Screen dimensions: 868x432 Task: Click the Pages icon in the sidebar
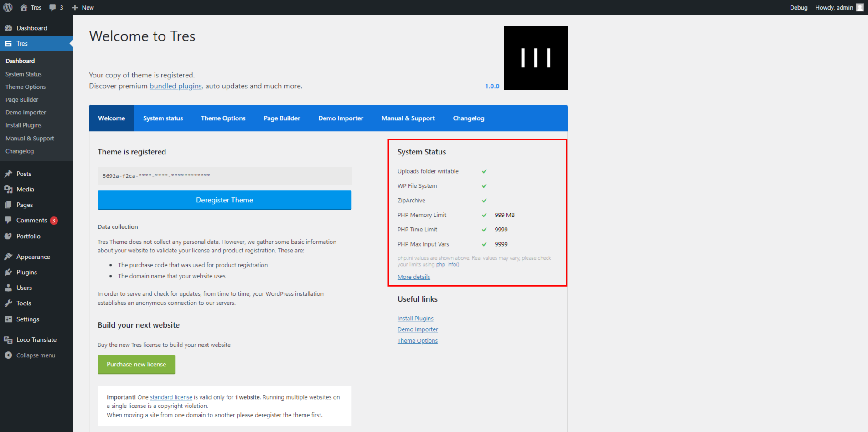pos(8,205)
